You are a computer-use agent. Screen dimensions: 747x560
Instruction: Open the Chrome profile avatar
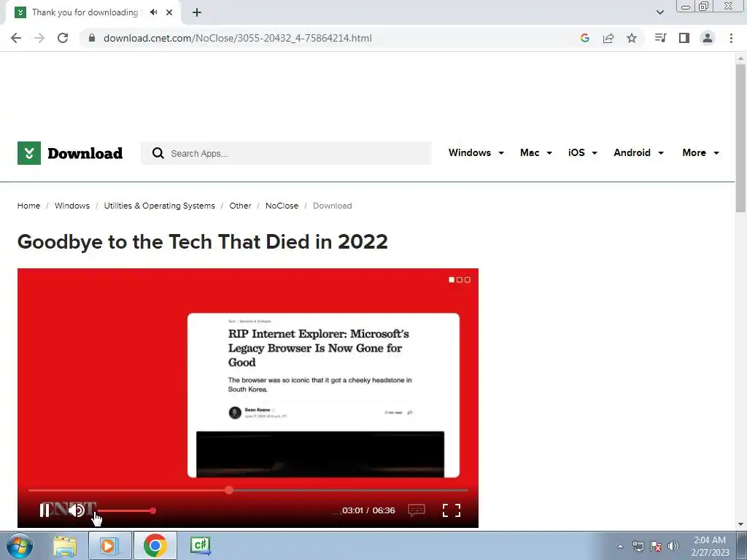click(708, 38)
